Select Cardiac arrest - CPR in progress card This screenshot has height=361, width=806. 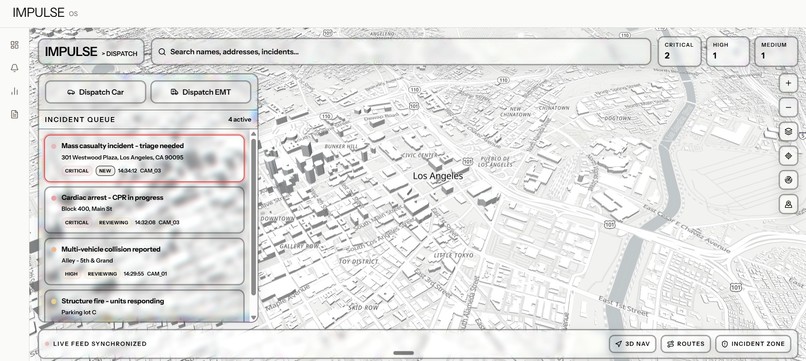pos(144,210)
